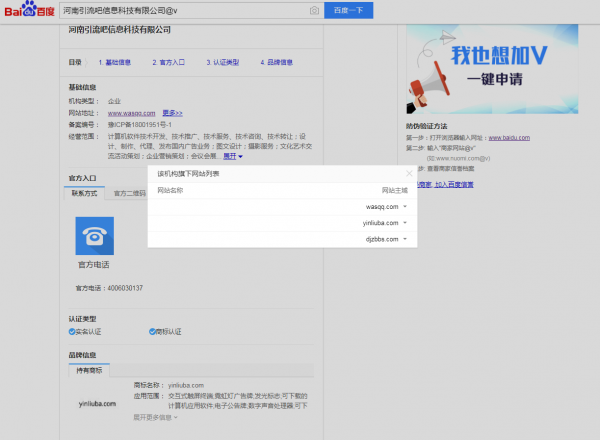Click 网站名称 column header
This screenshot has width=600, height=440.
pyautogui.click(x=170, y=190)
